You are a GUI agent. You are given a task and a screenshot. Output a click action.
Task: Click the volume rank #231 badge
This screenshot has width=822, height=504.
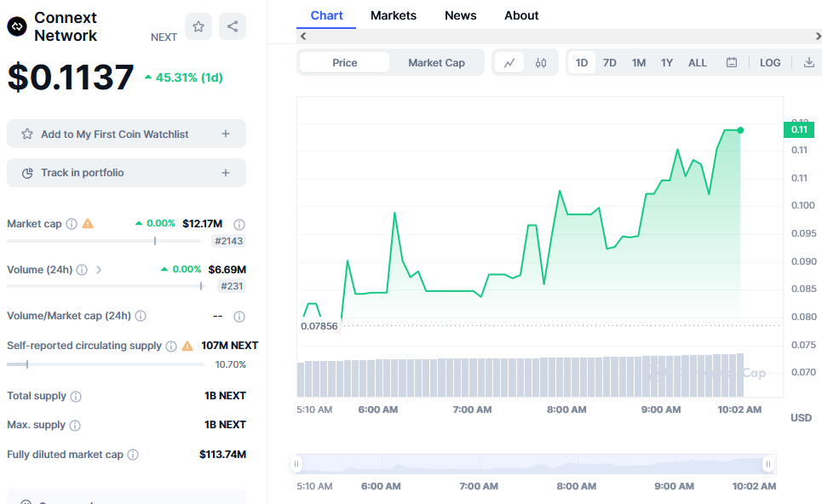tap(231, 286)
